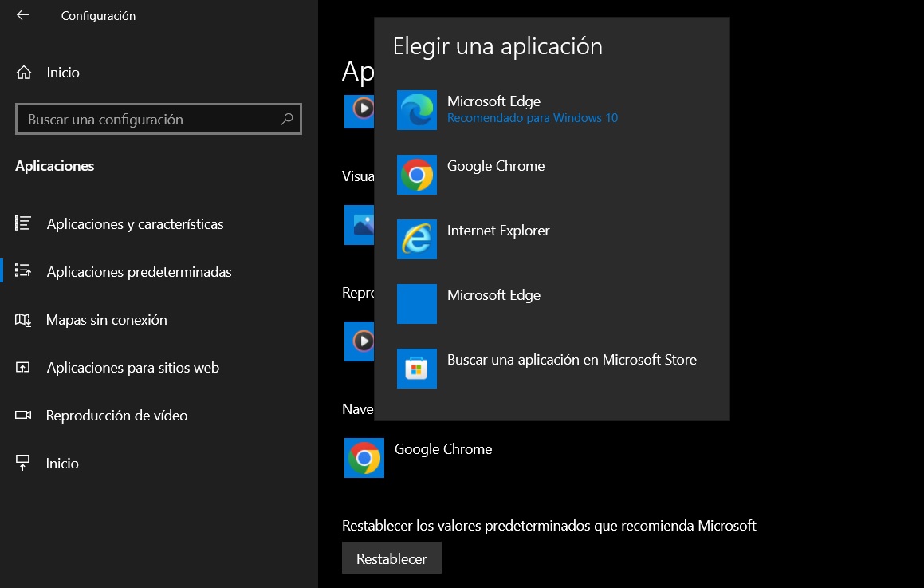The image size is (924, 588).
Task: Click the startup Inicio icon at bottom
Action: (x=22, y=463)
